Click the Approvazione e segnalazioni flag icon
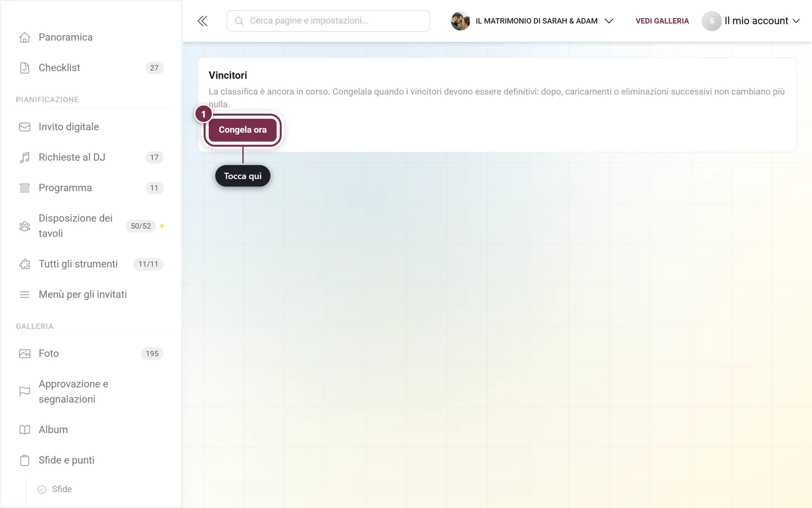This screenshot has width=812, height=508. (x=25, y=392)
